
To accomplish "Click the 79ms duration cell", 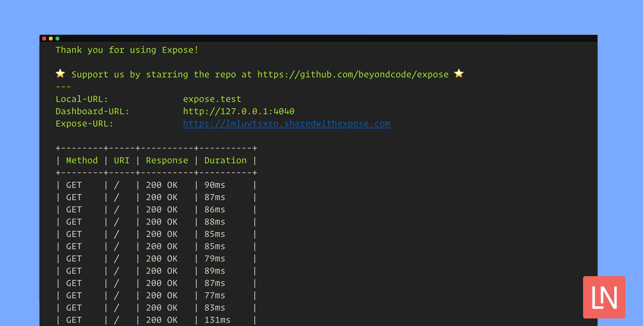I will tap(215, 258).
